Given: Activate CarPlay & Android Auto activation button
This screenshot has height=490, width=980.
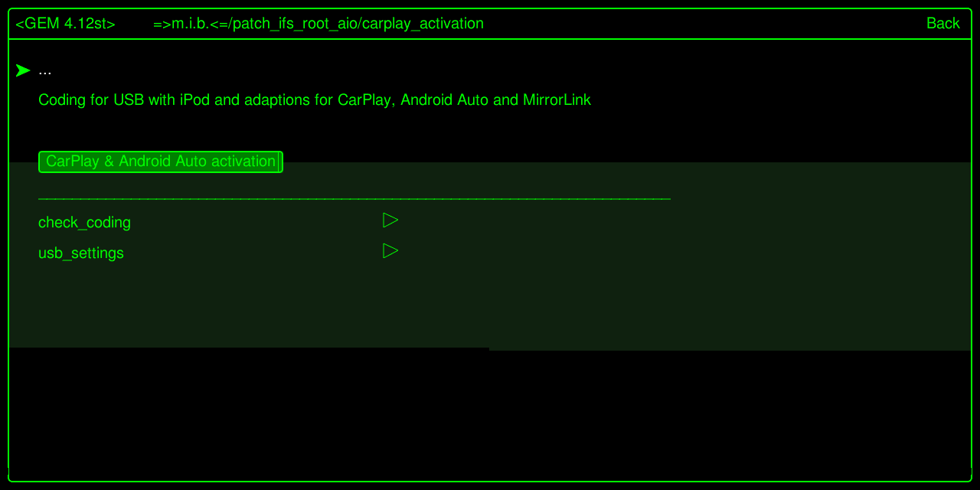Looking at the screenshot, I should (x=161, y=162).
